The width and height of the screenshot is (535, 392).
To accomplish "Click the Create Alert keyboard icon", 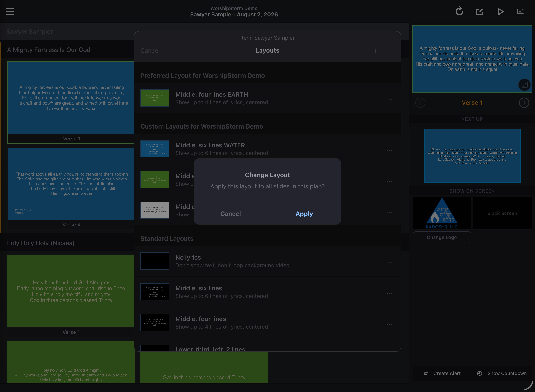I will 426,373.
